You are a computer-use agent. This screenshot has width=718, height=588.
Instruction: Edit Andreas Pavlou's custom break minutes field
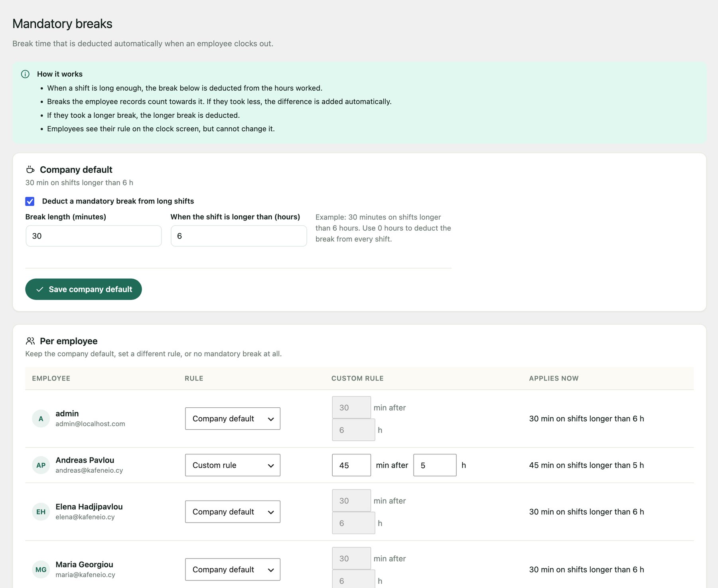pyautogui.click(x=351, y=465)
